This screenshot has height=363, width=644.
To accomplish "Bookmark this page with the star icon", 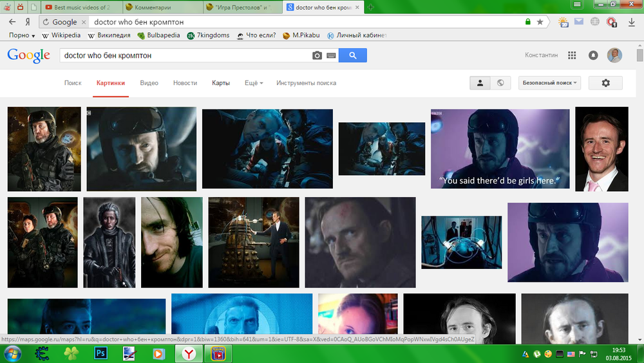I will [x=540, y=22].
